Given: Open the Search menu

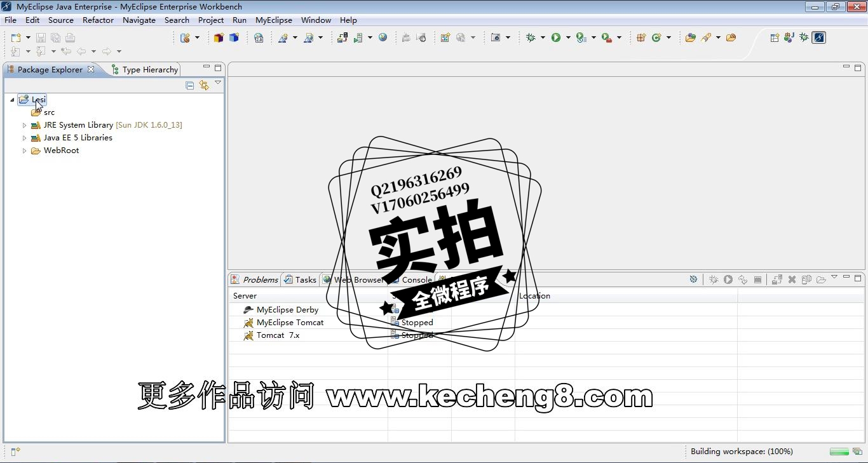Looking at the screenshot, I should pyautogui.click(x=177, y=20).
